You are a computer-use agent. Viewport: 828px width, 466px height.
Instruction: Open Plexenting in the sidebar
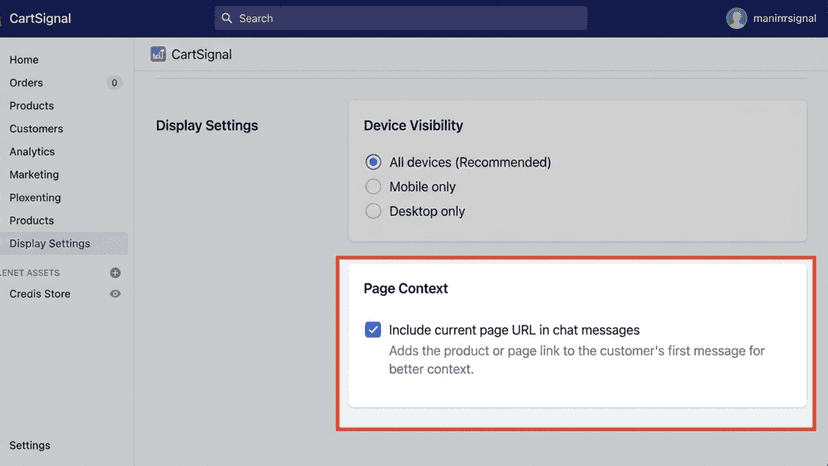pyautogui.click(x=35, y=198)
